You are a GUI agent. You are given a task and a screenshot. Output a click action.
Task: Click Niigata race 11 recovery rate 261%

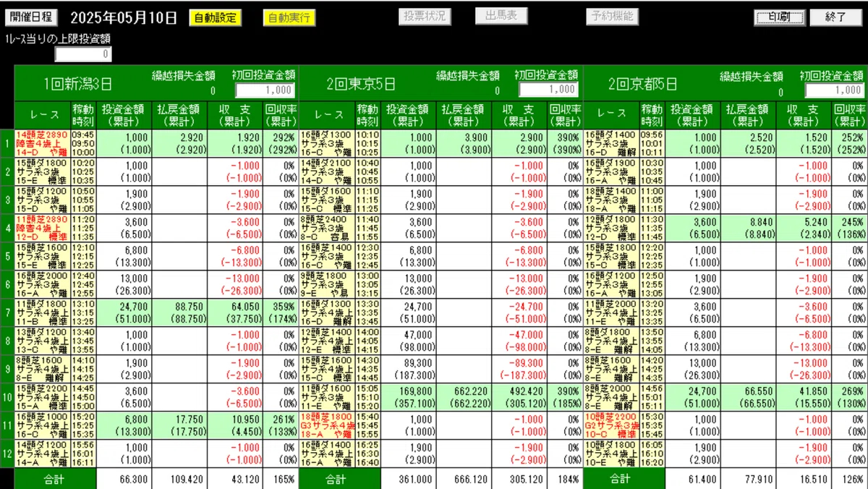tap(284, 420)
